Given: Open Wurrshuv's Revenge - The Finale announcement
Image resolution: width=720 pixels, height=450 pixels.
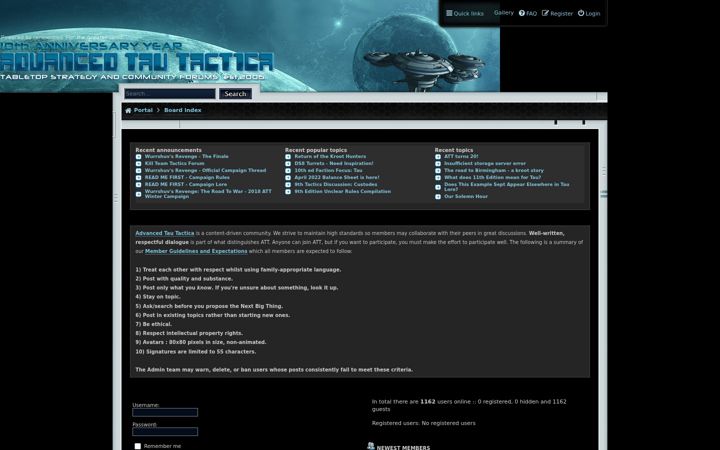Looking at the screenshot, I should coord(186,157).
